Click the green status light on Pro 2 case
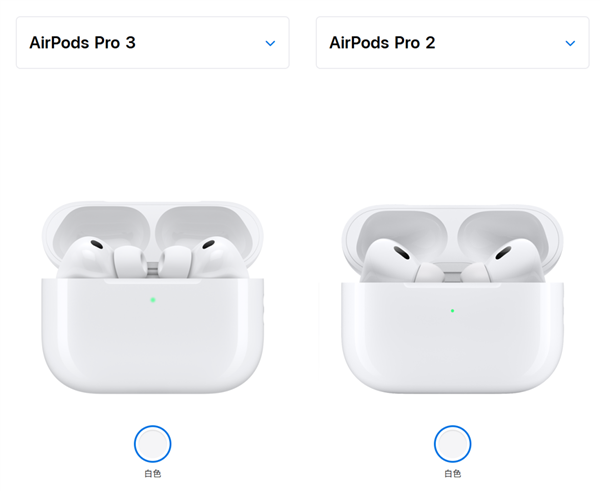Image resolution: width=600 pixels, height=491 pixels. point(452,311)
